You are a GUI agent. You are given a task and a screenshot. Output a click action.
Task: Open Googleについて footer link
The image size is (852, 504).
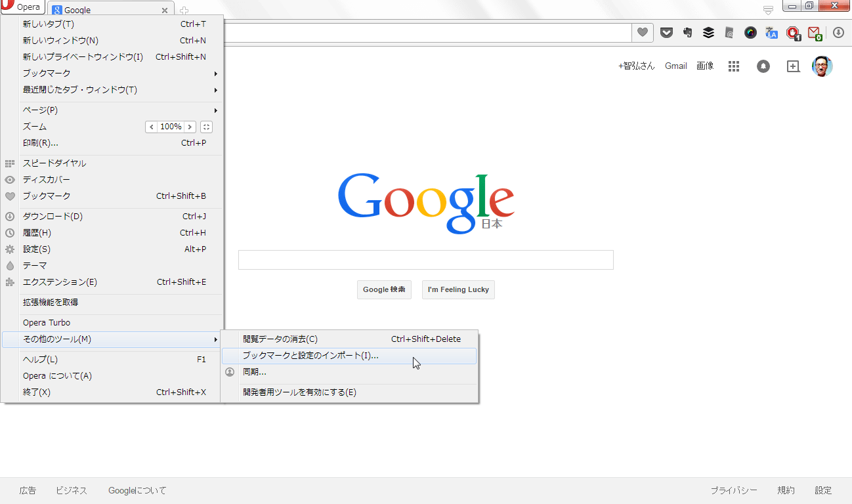point(137,490)
